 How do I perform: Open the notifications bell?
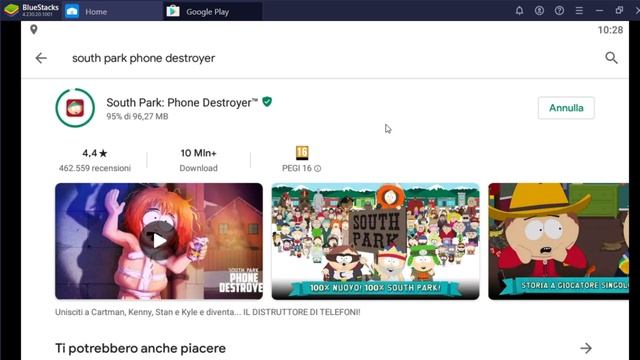tap(519, 11)
